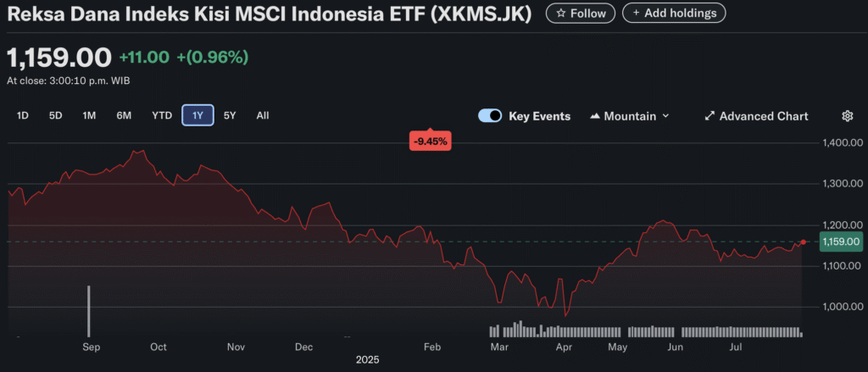Select the 5D time range
The height and width of the screenshot is (372, 868).
55,116
